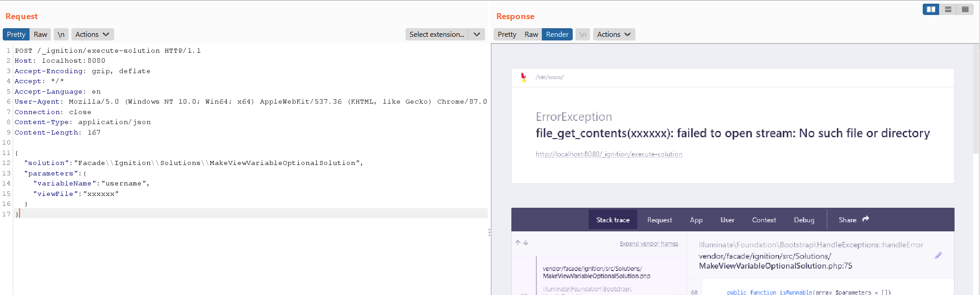Switch to the Context tab
Viewport: 980px width, 295px height.
764,220
